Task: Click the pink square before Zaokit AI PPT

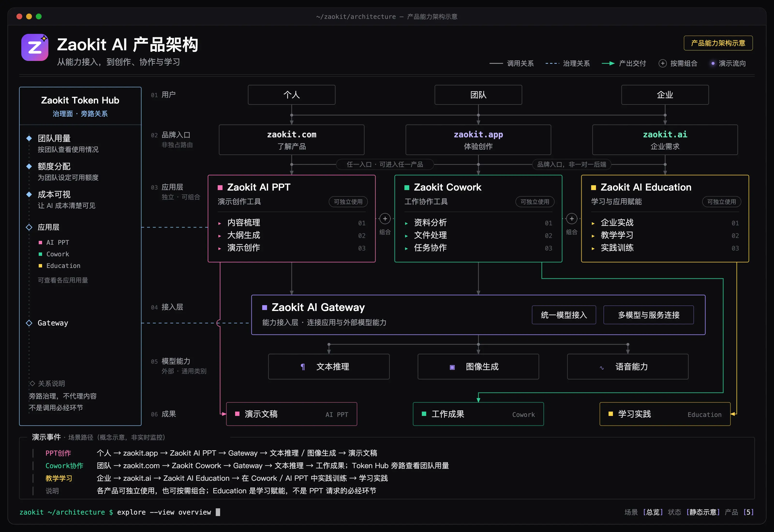Action: point(220,188)
